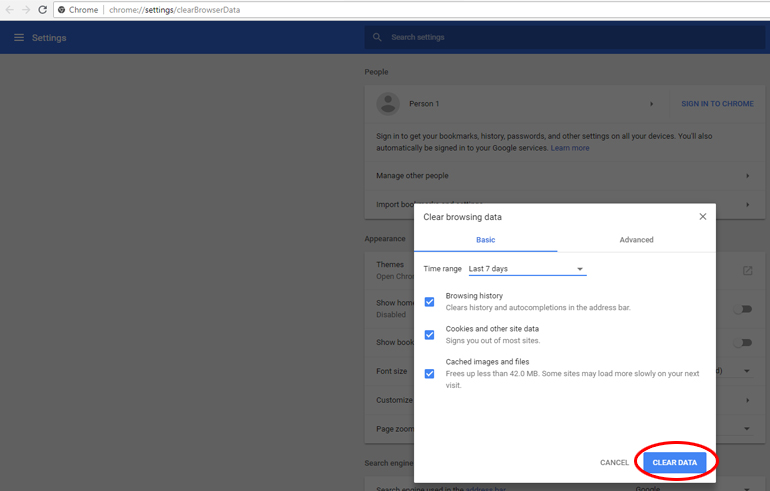Screen dimensions: 770x491
Task: Switch to the Advanced tab
Action: pos(636,240)
